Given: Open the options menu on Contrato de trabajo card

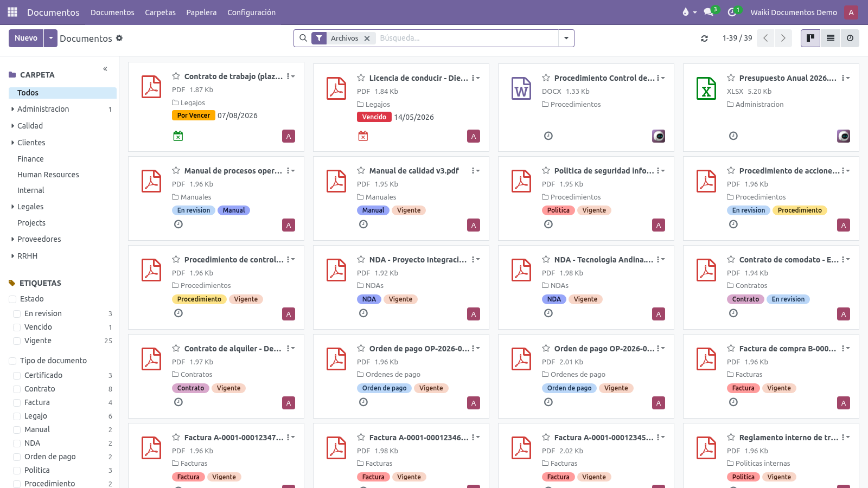Looking at the screenshot, I should pyautogui.click(x=291, y=76).
